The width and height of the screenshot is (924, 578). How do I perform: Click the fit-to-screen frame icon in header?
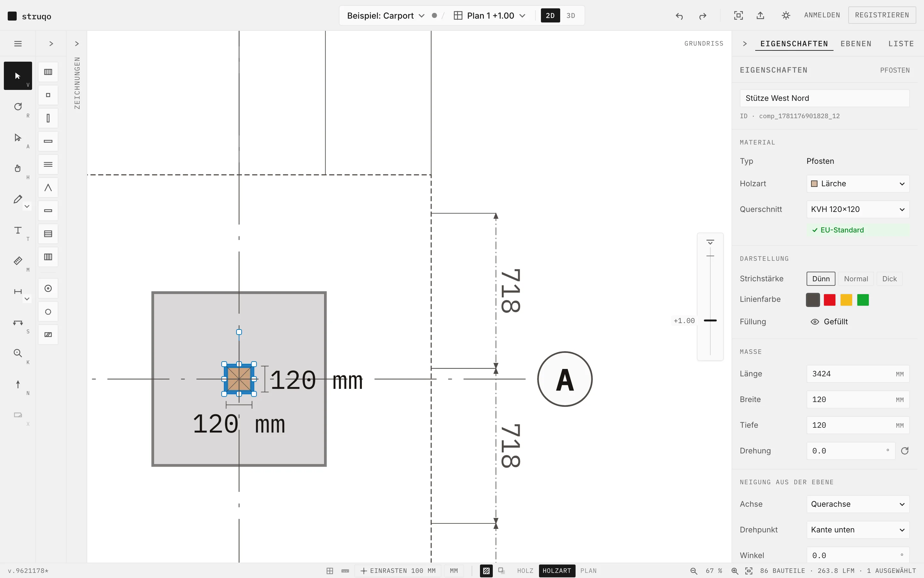pos(739,15)
